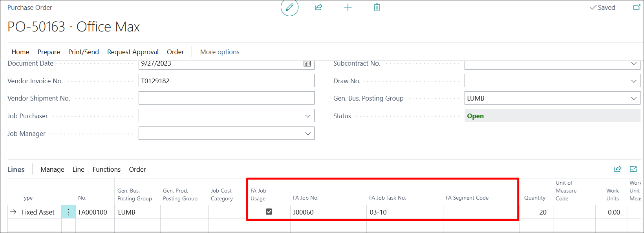Expand the Subcontract No. dropdown

tap(633, 64)
